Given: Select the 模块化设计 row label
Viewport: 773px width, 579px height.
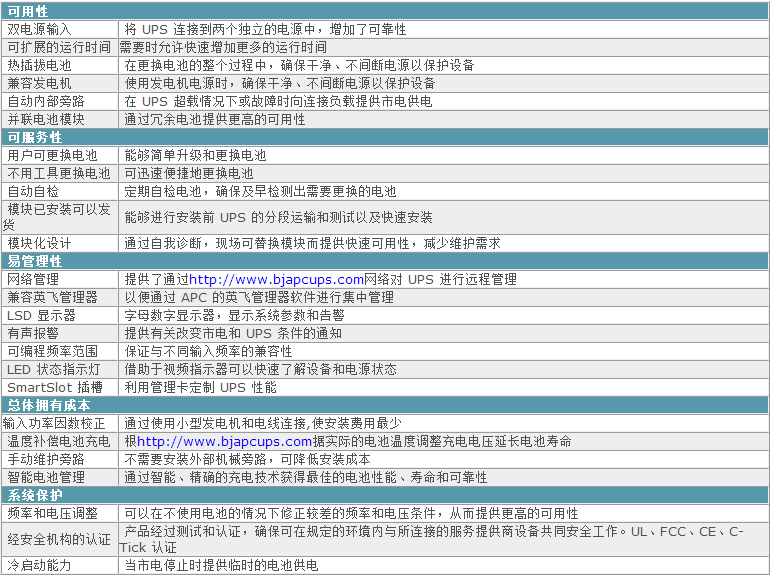Looking at the screenshot, I should (40, 243).
